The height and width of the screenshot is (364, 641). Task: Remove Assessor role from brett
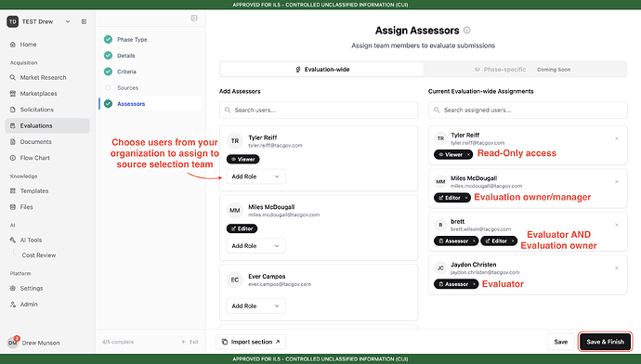474,241
